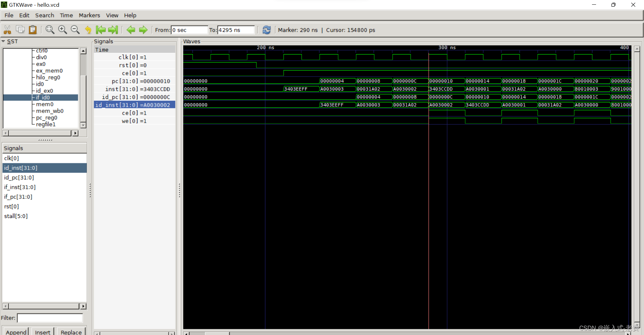Zoom in on the waves
Screen dimensions: 644x335
62,30
